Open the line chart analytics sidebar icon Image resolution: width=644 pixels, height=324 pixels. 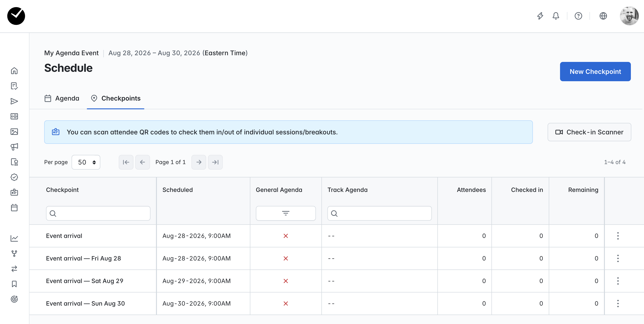click(14, 238)
